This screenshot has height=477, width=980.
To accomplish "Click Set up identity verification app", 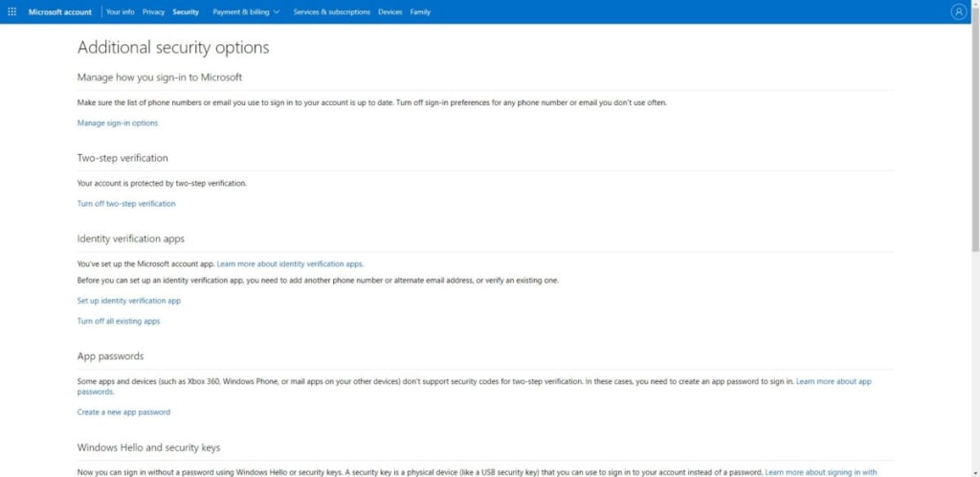I will (129, 301).
